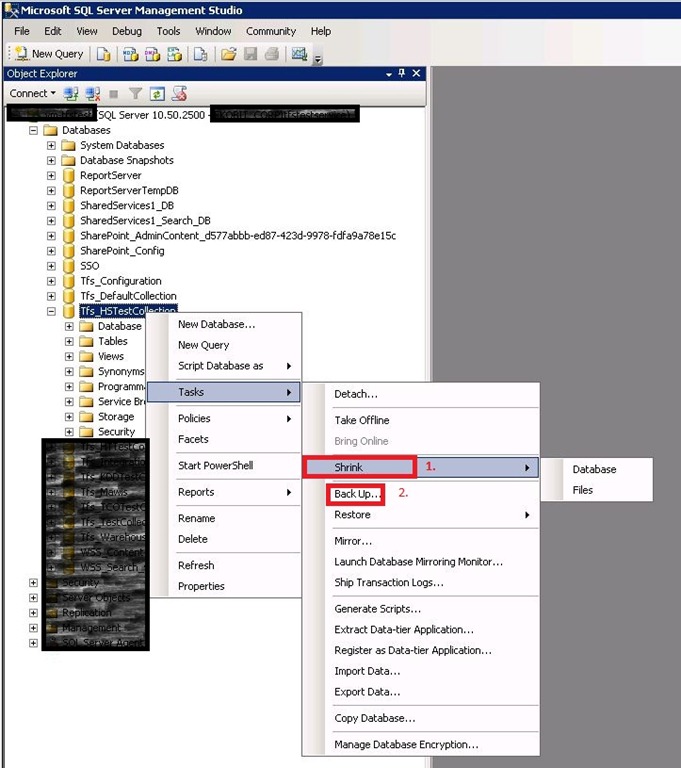Select Properties in the context menu
This screenshot has width=681, height=768.
click(201, 586)
